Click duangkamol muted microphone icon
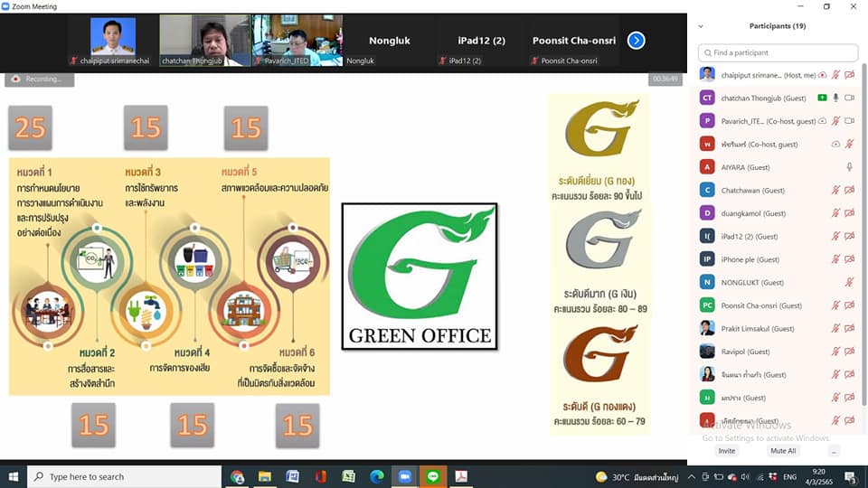The width and height of the screenshot is (868, 488). click(x=835, y=213)
